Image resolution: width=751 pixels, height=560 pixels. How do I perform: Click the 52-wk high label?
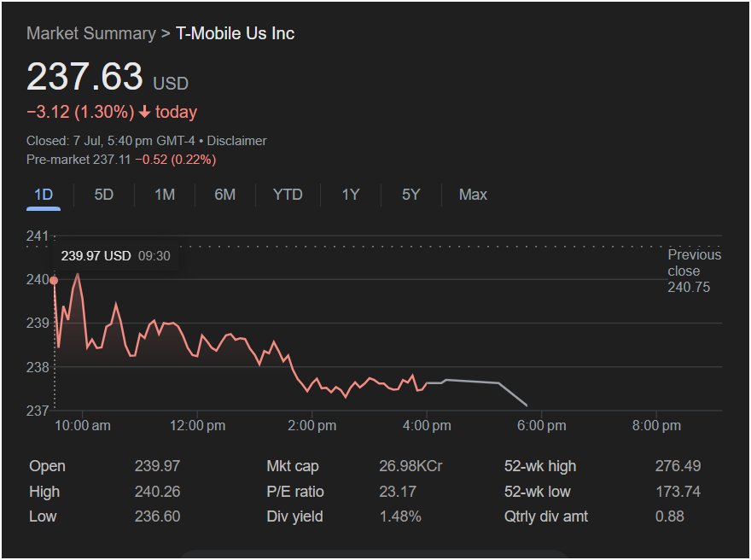coord(540,466)
